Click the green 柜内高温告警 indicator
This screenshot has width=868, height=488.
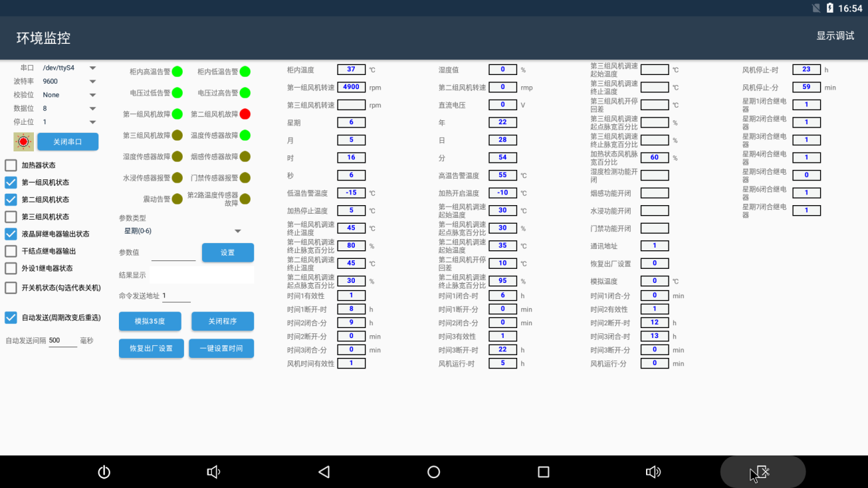coord(177,72)
